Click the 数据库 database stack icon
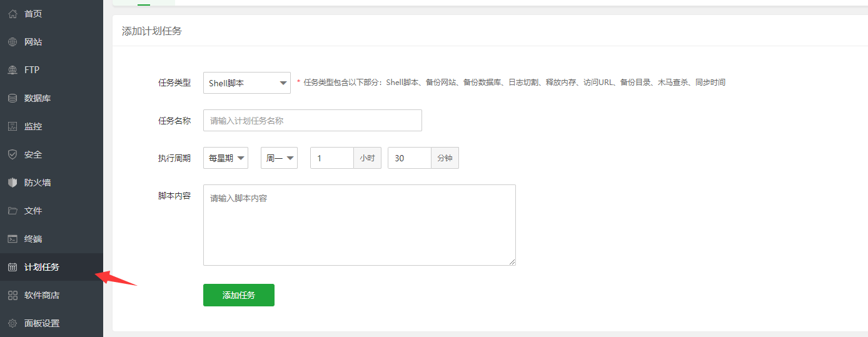 (13, 98)
